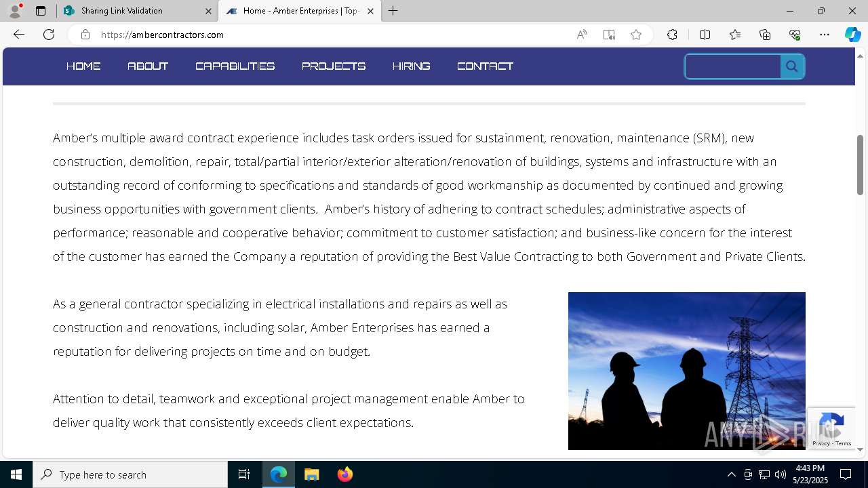
Task: Add page to favorites star icon
Action: click(x=636, y=35)
